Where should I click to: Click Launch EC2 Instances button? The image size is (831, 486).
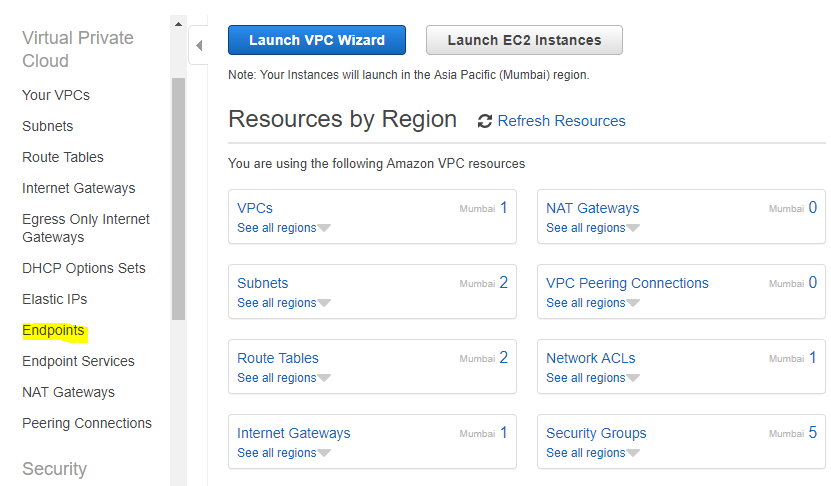pyautogui.click(x=524, y=40)
